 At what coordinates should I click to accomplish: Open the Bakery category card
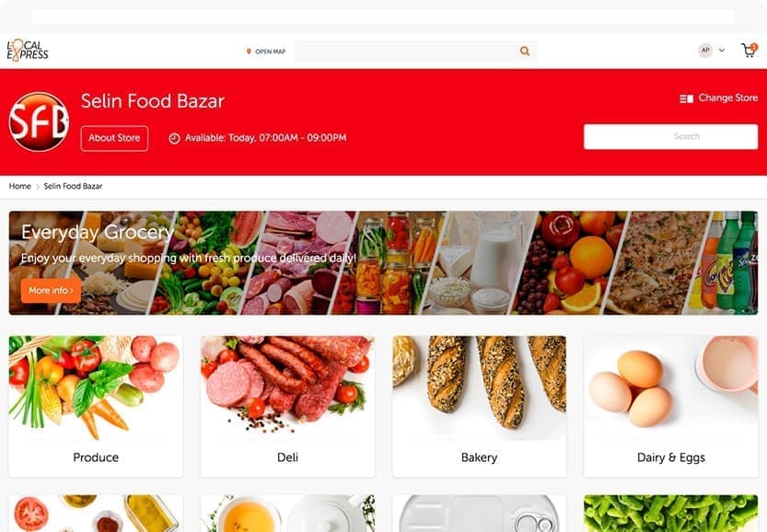(480, 406)
